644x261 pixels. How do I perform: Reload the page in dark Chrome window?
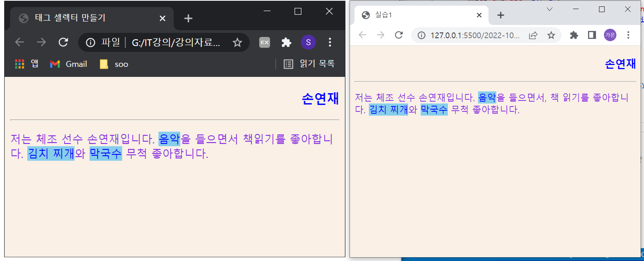click(63, 42)
